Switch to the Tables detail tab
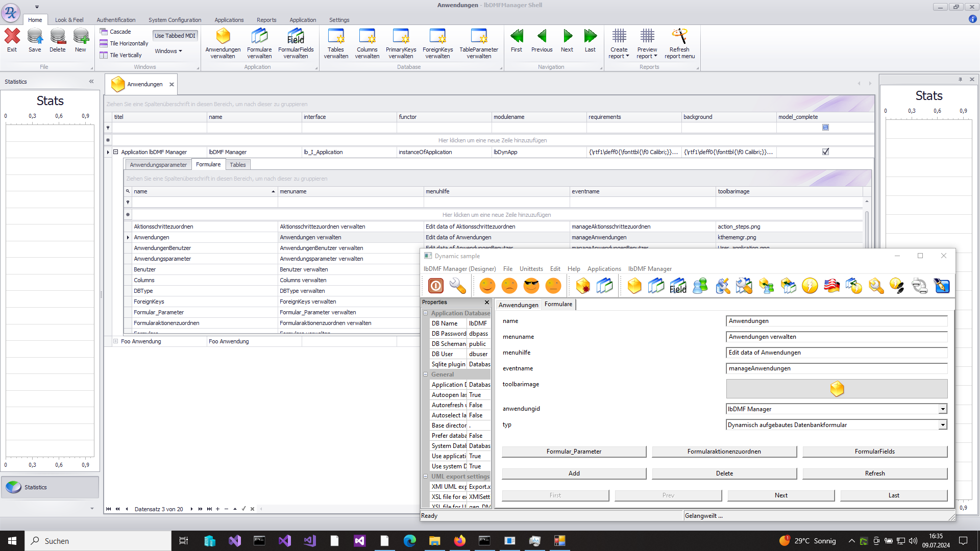Screen dimensions: 980x551 tap(237, 165)
